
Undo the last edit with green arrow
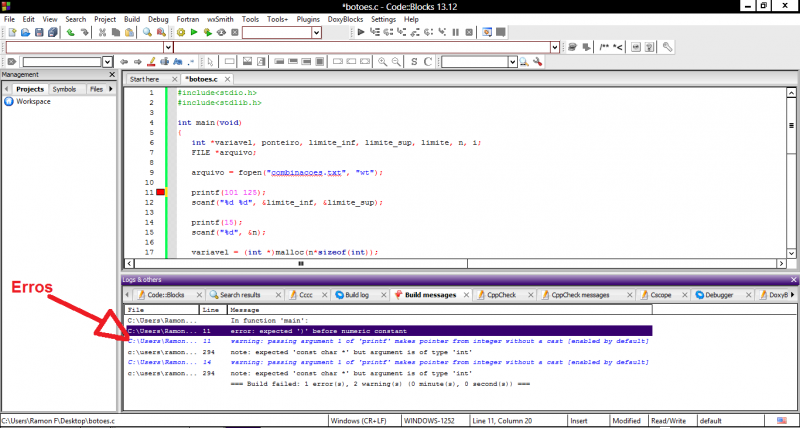[70, 33]
